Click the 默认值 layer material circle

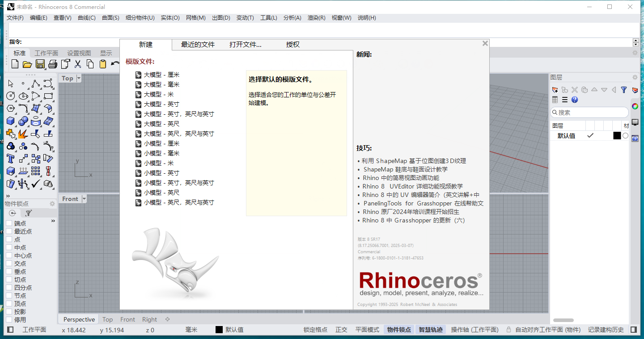(625, 136)
